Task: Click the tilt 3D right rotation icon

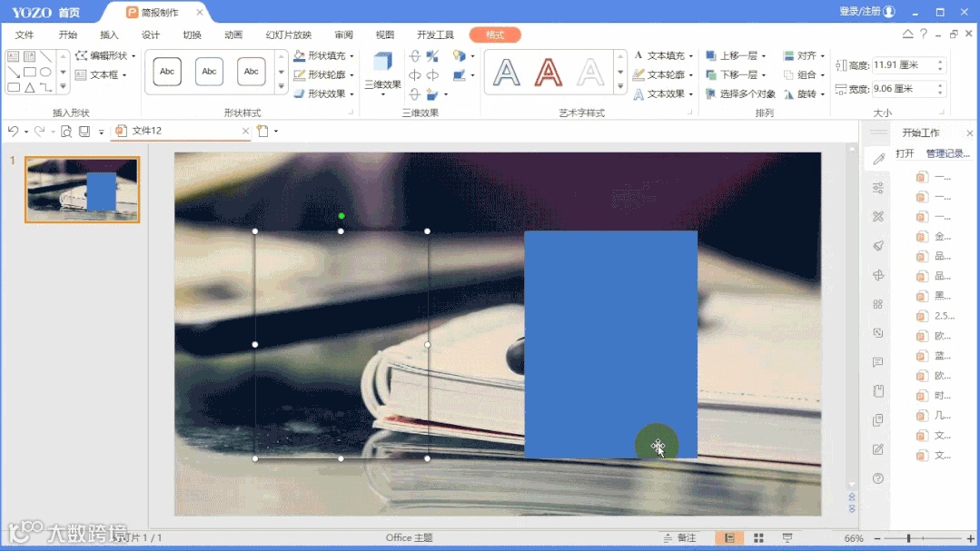Action: [x=432, y=75]
